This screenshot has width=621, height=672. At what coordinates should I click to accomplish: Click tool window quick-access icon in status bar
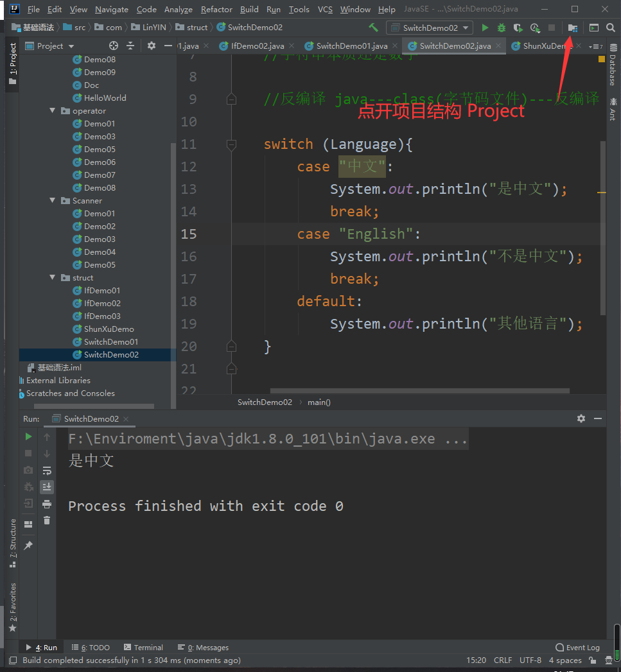coord(13,660)
